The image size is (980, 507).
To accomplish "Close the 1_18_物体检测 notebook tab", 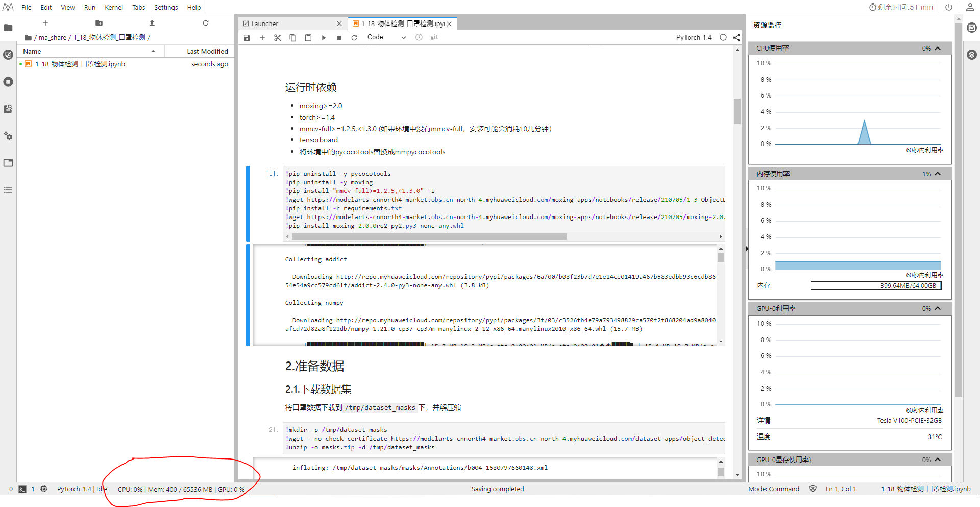I will (x=449, y=24).
